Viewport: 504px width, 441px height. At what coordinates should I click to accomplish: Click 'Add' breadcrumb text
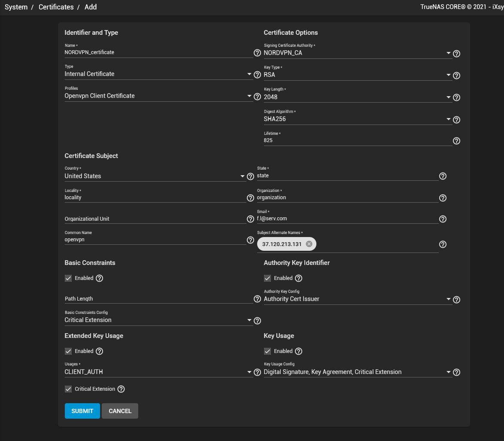pos(91,7)
